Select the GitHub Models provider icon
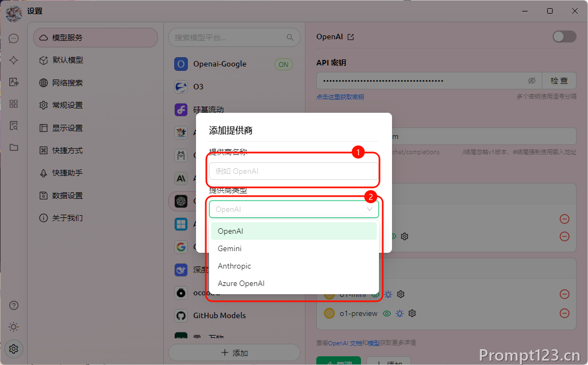The image size is (588, 365). tap(181, 315)
